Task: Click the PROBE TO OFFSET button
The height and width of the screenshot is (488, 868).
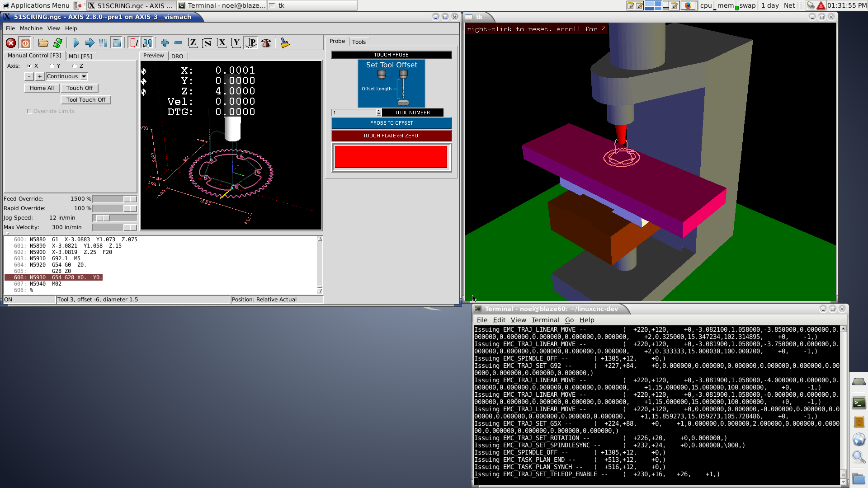Action: click(392, 123)
